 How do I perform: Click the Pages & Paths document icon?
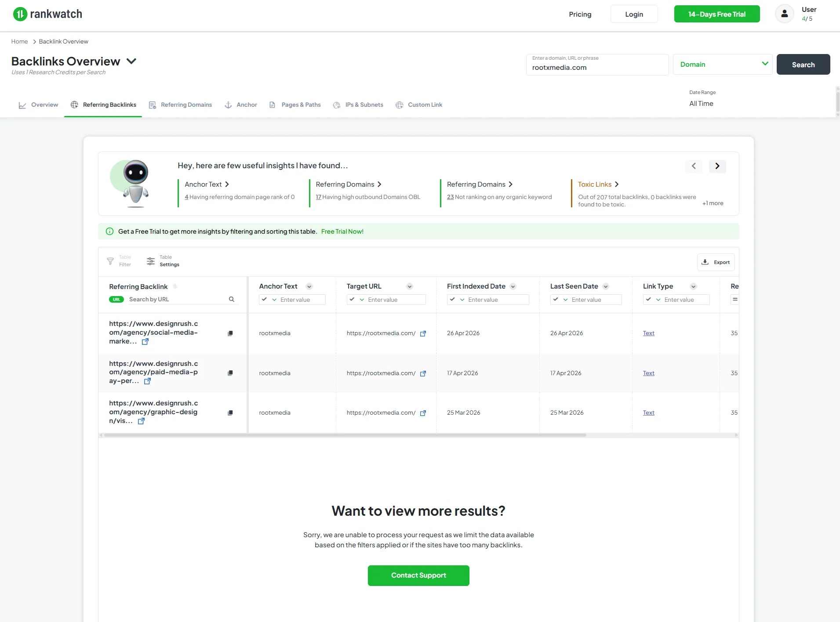(273, 105)
